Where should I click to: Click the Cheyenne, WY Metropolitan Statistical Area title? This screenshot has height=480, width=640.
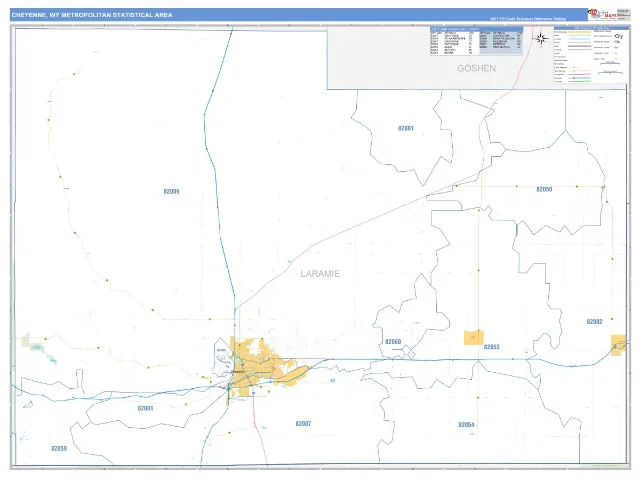[x=92, y=15]
